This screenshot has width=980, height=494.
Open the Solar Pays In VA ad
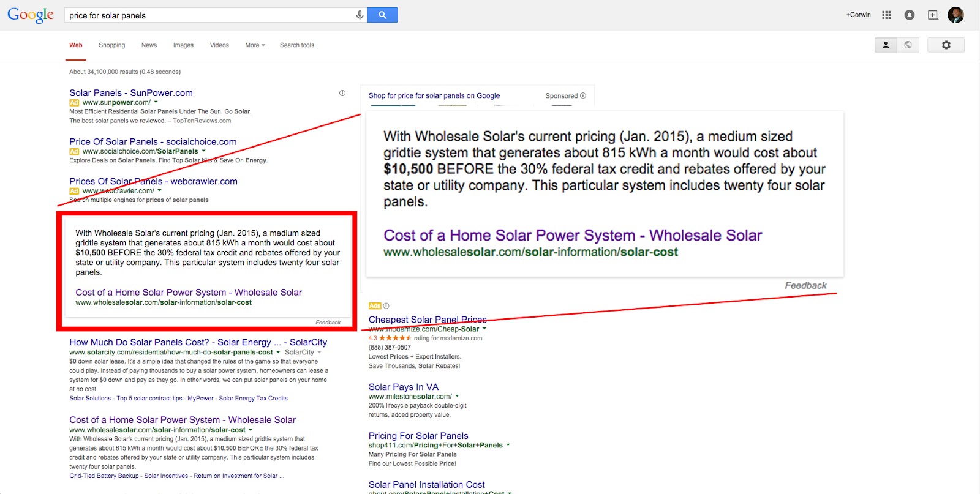404,387
